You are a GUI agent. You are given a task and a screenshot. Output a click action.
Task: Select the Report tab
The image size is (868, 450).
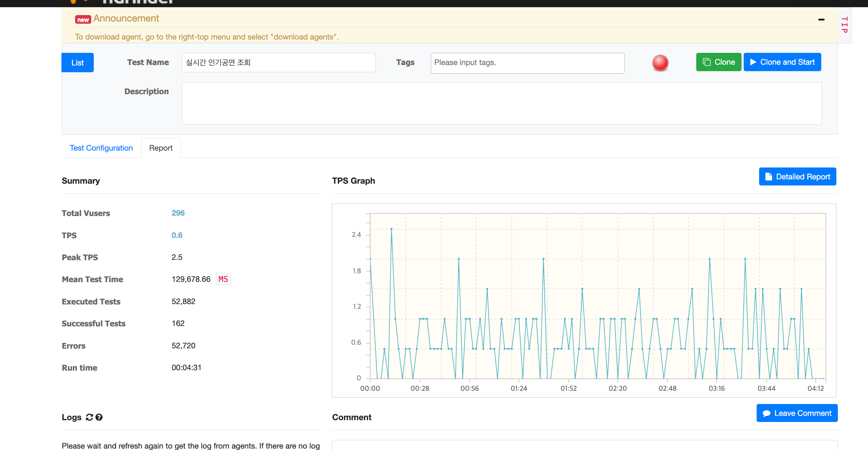[x=161, y=148]
